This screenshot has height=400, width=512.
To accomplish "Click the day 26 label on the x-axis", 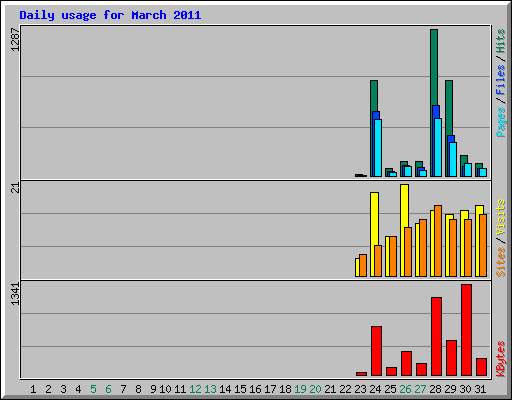I will (x=405, y=389).
